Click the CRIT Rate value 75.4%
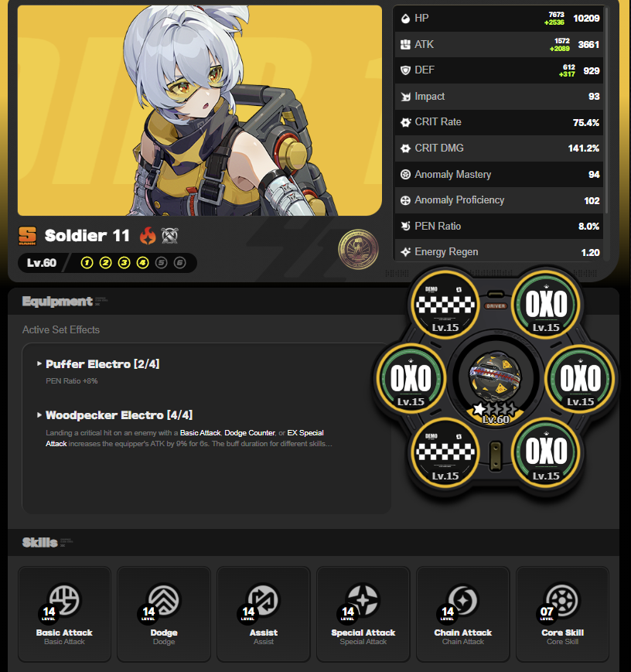Viewport: 631px width, 672px height. click(x=586, y=123)
